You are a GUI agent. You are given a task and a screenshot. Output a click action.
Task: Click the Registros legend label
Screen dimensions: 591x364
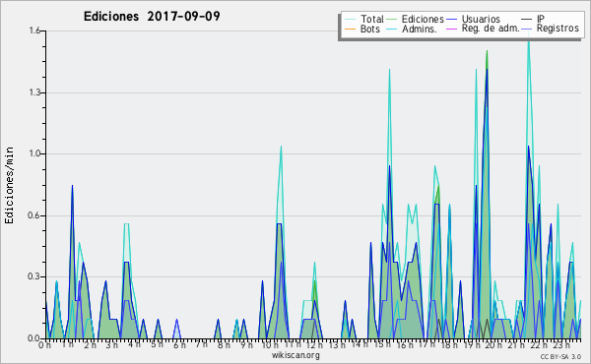558,29
